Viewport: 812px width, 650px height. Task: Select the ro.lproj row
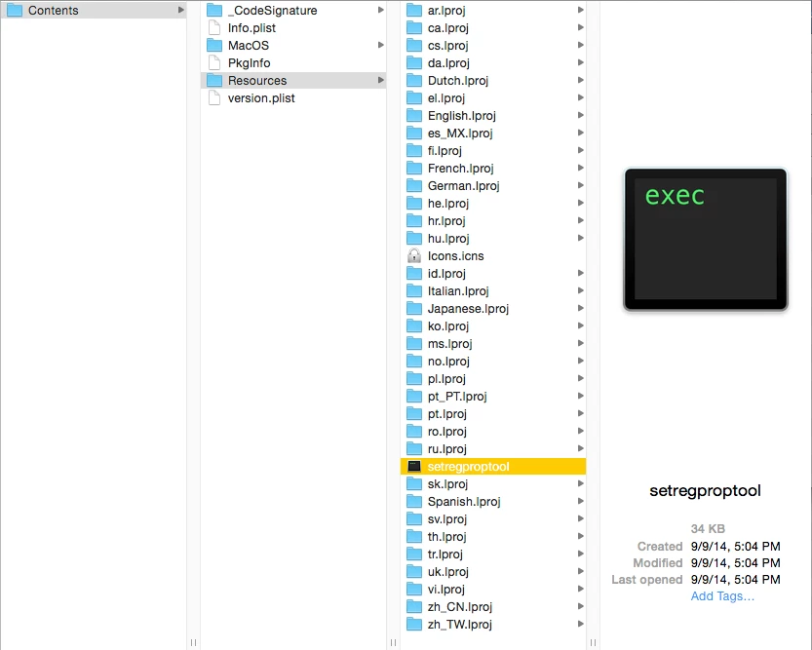coord(493,432)
